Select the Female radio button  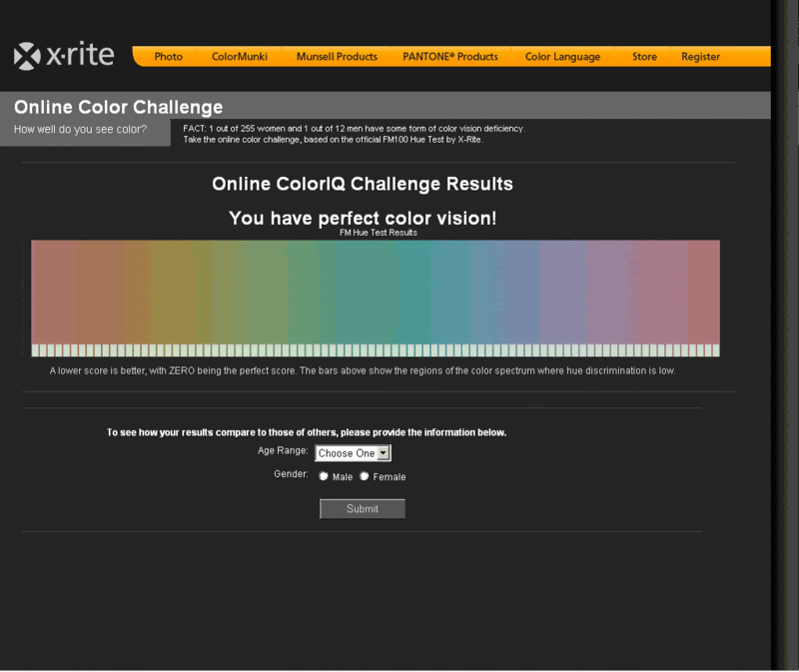pyautogui.click(x=364, y=476)
